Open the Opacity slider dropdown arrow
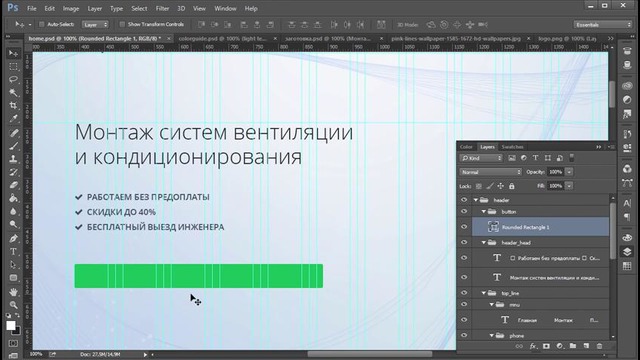The image size is (640, 360). pos(569,172)
